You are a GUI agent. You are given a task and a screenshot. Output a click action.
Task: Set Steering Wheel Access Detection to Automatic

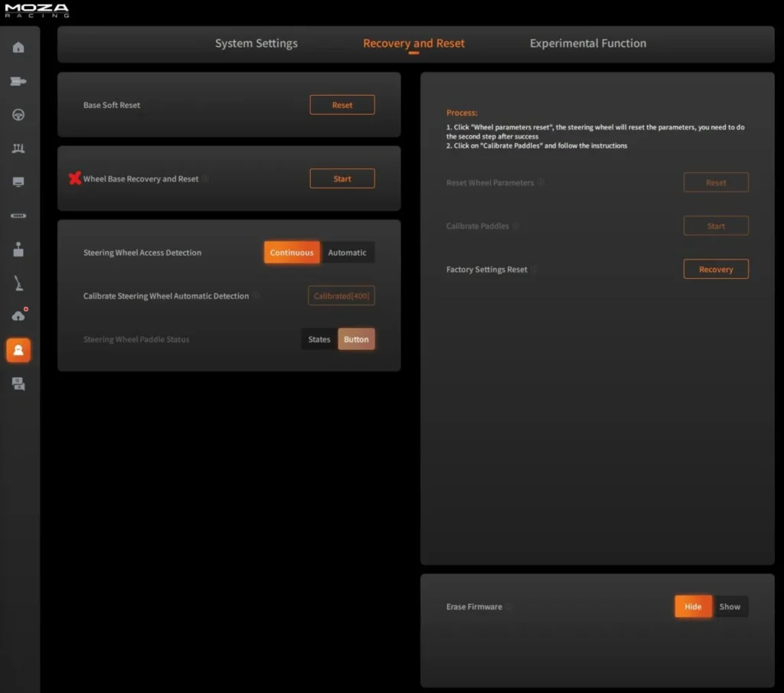(347, 253)
